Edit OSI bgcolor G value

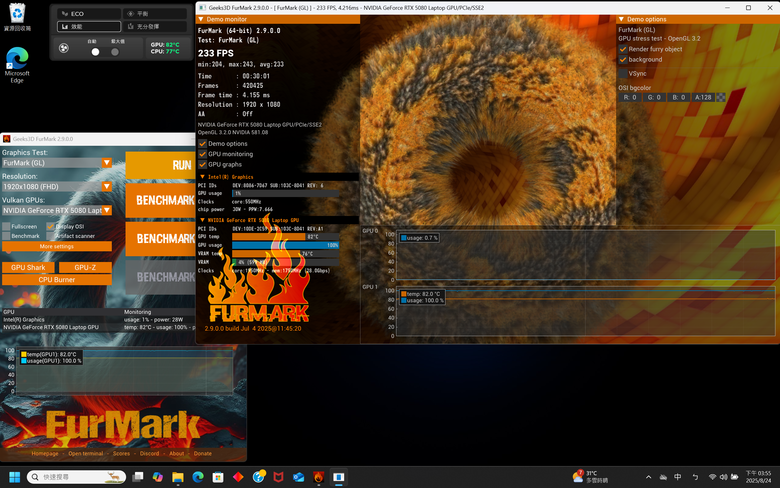[x=654, y=98]
